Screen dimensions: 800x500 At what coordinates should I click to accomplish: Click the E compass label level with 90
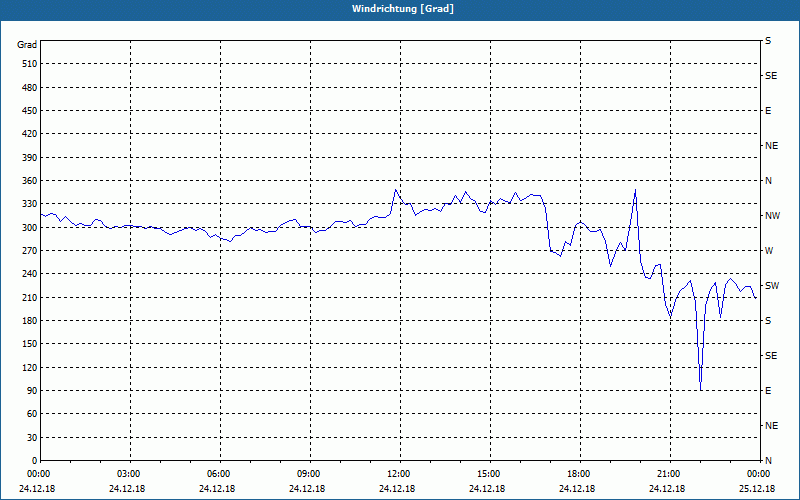[x=768, y=390]
